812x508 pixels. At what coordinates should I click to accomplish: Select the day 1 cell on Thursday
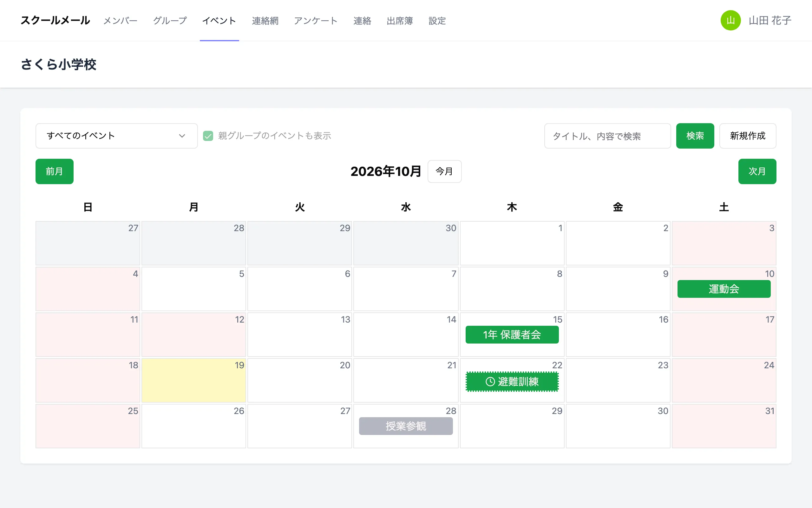tap(512, 243)
